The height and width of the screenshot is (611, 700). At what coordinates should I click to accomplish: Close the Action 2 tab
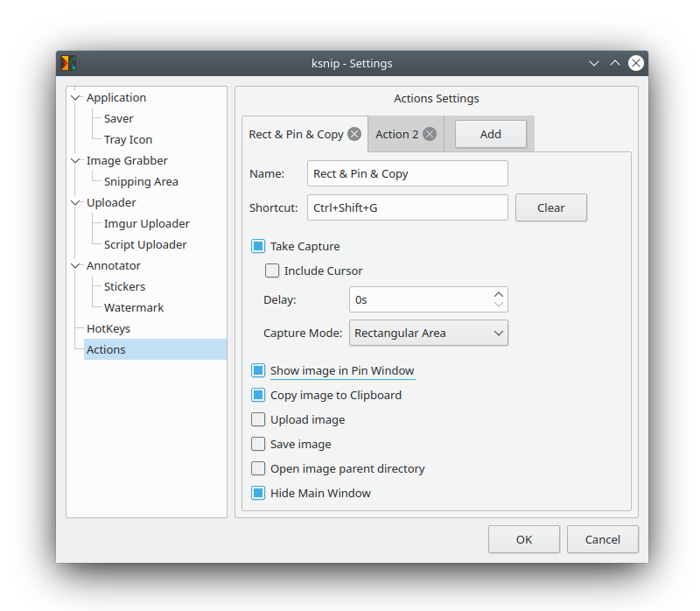tap(430, 134)
